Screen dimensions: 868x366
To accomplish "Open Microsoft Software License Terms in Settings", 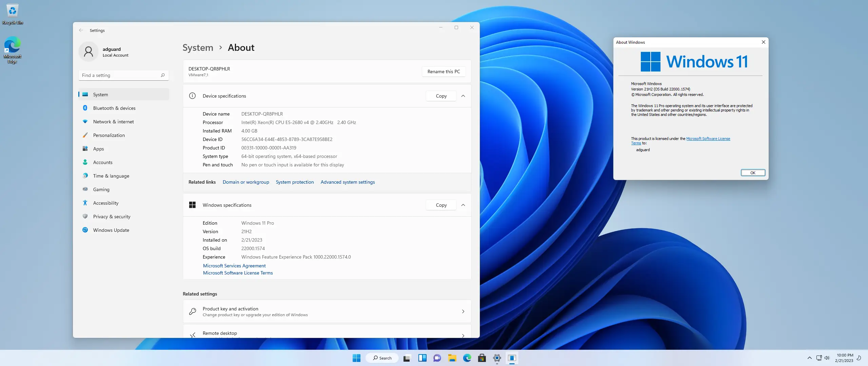I will (x=238, y=273).
